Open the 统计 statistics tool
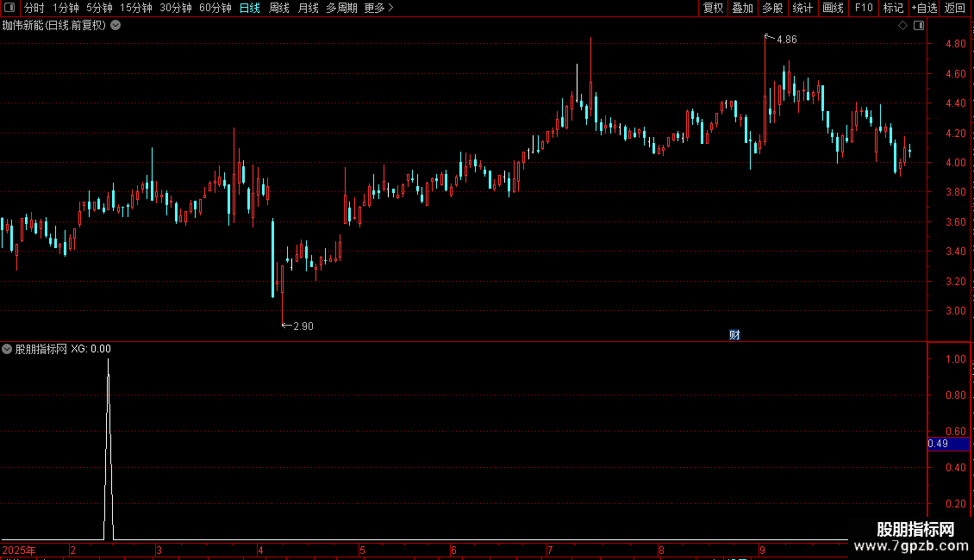 point(802,8)
